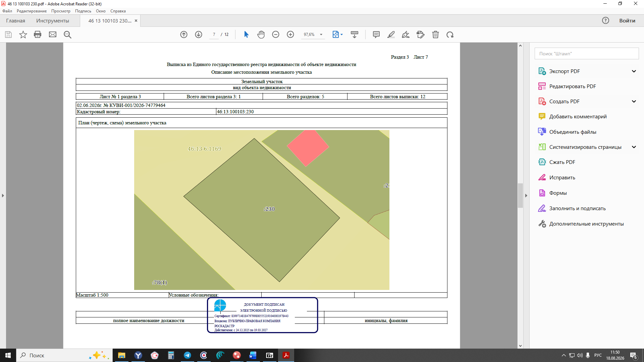Open the sticky note comment tool

pyautogui.click(x=376, y=35)
